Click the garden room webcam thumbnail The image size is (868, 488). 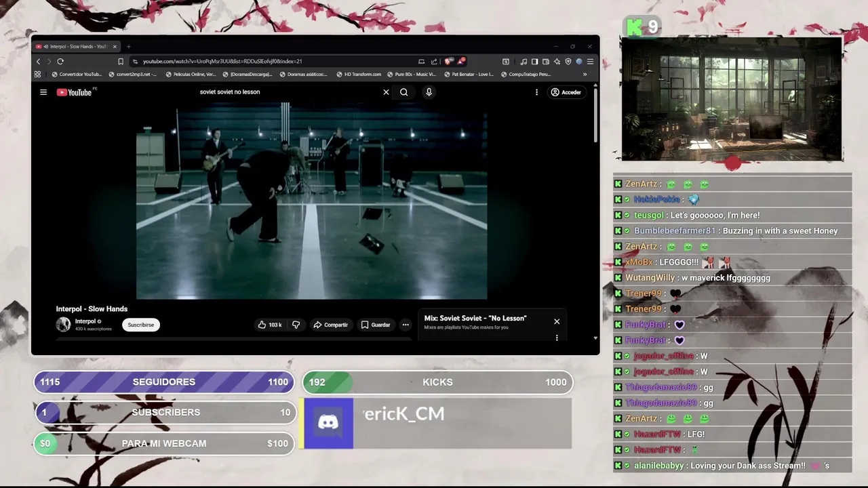732,99
